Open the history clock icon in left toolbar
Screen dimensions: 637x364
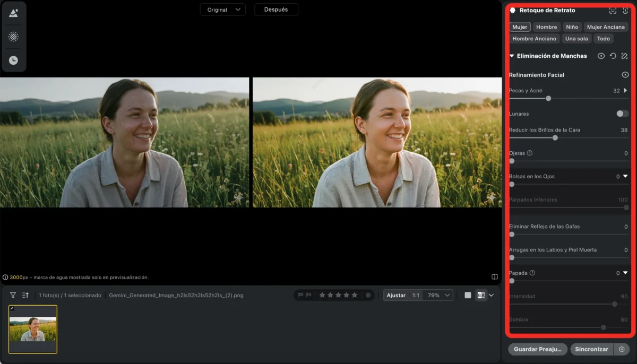point(13,60)
